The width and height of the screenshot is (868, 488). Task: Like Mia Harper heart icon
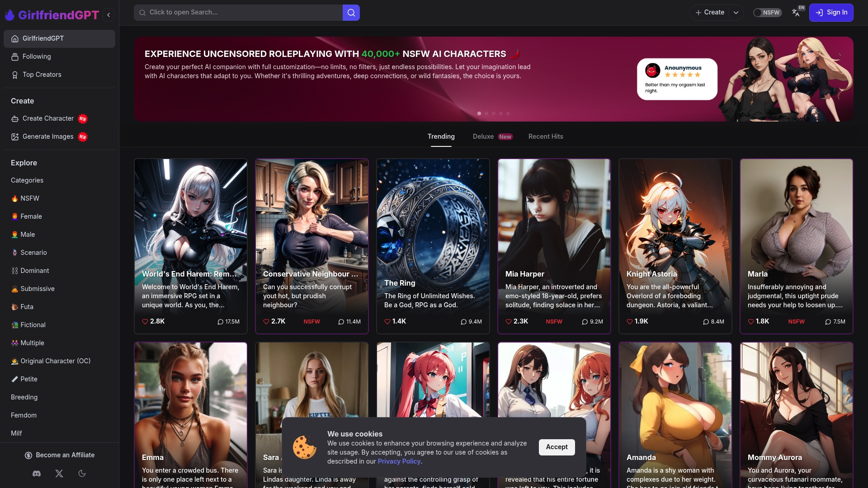pos(509,322)
